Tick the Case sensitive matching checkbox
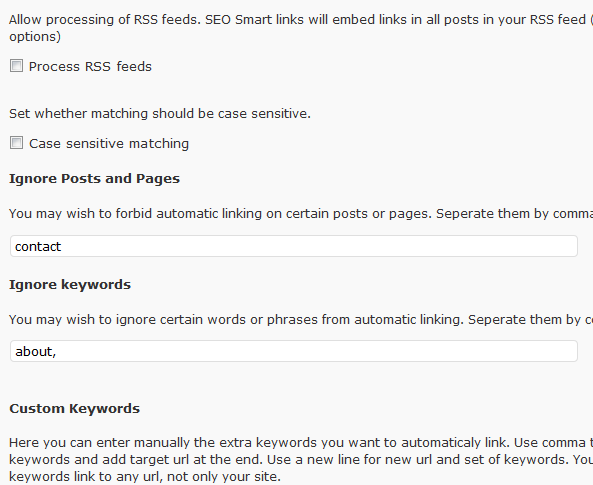593x485 pixels. click(16, 143)
